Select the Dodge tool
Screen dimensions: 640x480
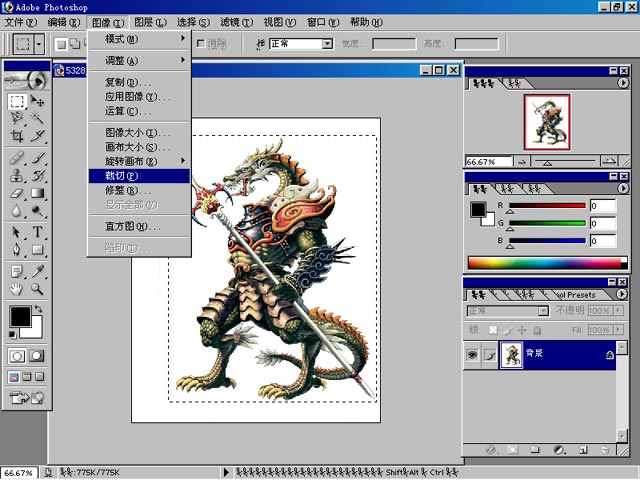pyautogui.click(x=37, y=211)
